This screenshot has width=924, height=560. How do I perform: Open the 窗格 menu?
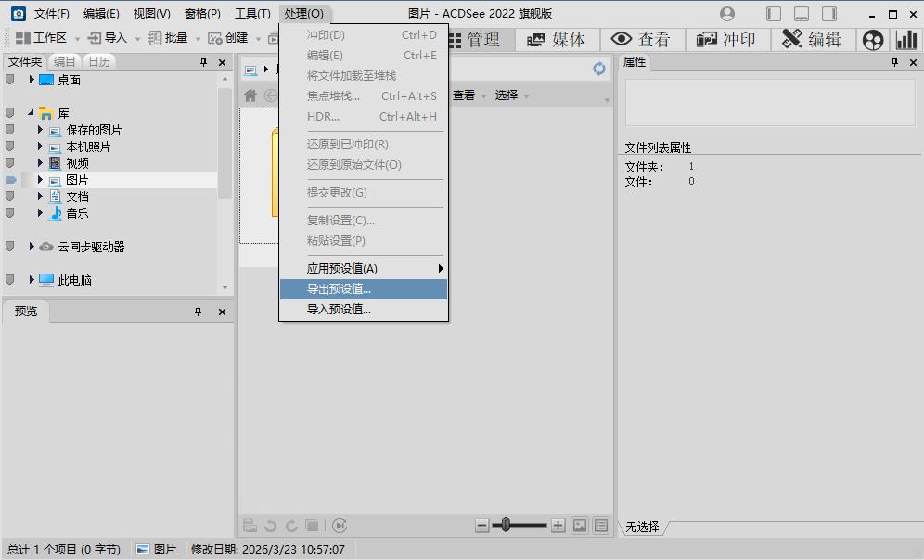pyautogui.click(x=202, y=14)
